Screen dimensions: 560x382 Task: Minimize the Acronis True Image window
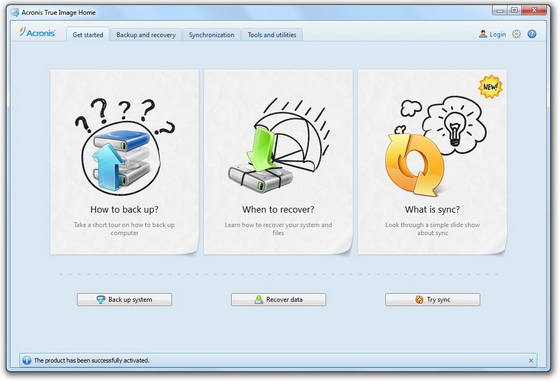pyautogui.click(x=500, y=10)
